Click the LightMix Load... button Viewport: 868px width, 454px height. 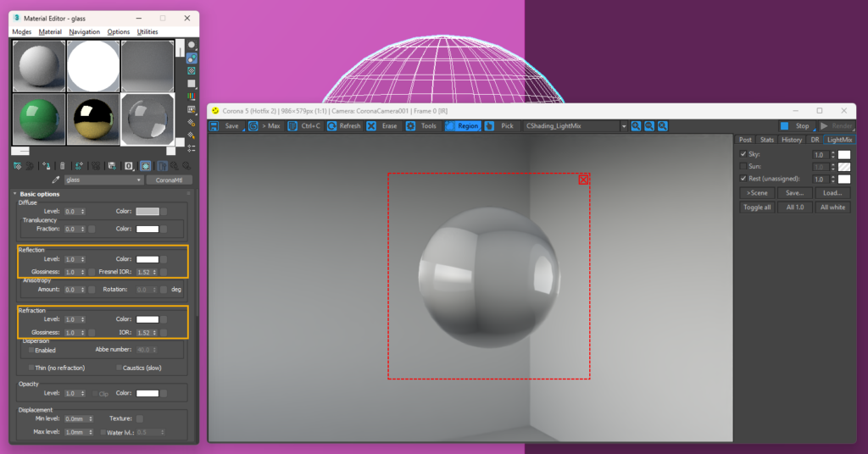click(x=832, y=193)
